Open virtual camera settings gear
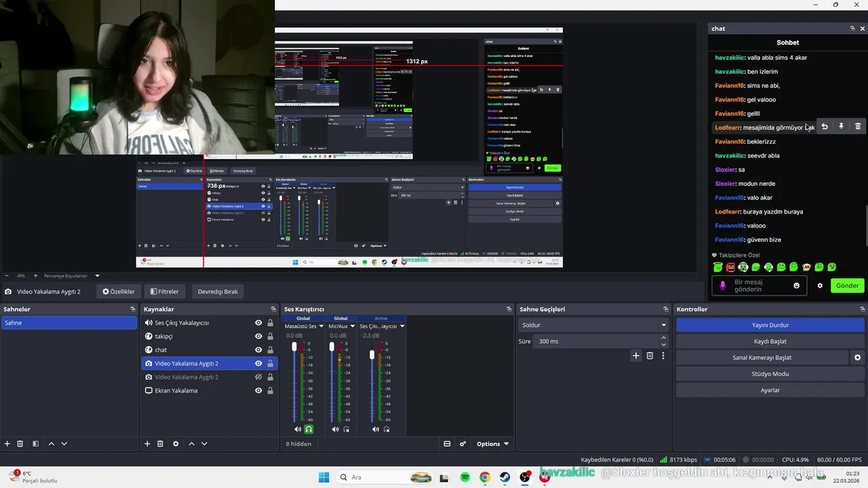The image size is (868, 488). 857,357
